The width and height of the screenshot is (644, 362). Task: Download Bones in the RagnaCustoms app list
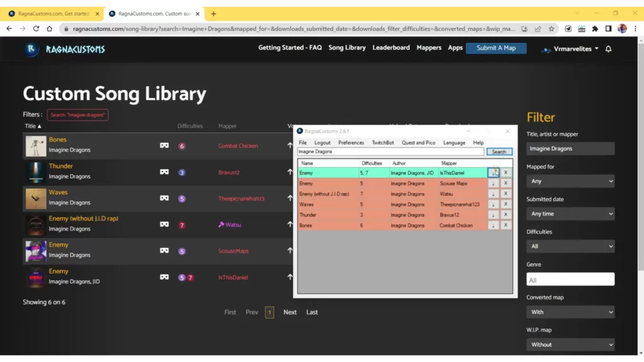[x=493, y=226]
